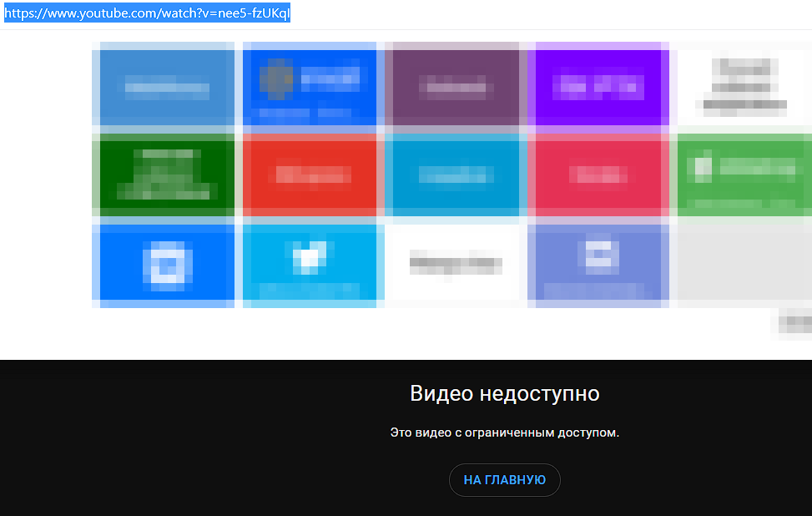Click the empty gray tile at the bottom right
Viewport: 812px width, 516px height.
pyautogui.click(x=743, y=265)
